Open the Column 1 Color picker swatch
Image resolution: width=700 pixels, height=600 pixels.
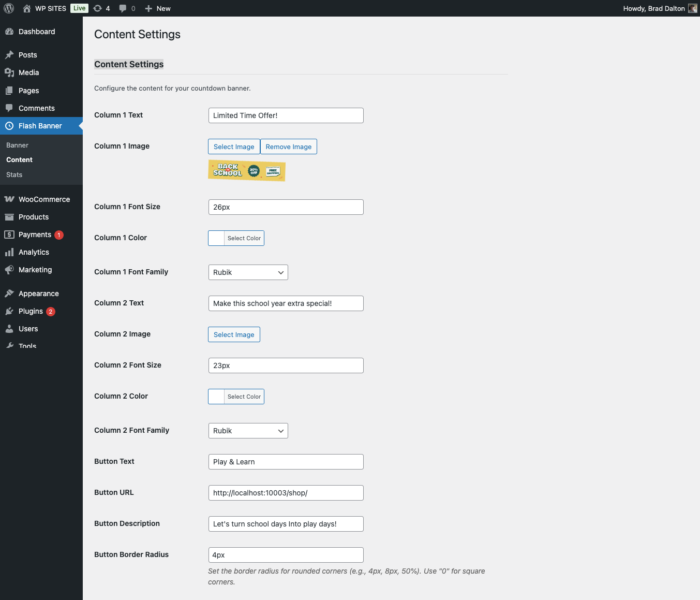(216, 238)
